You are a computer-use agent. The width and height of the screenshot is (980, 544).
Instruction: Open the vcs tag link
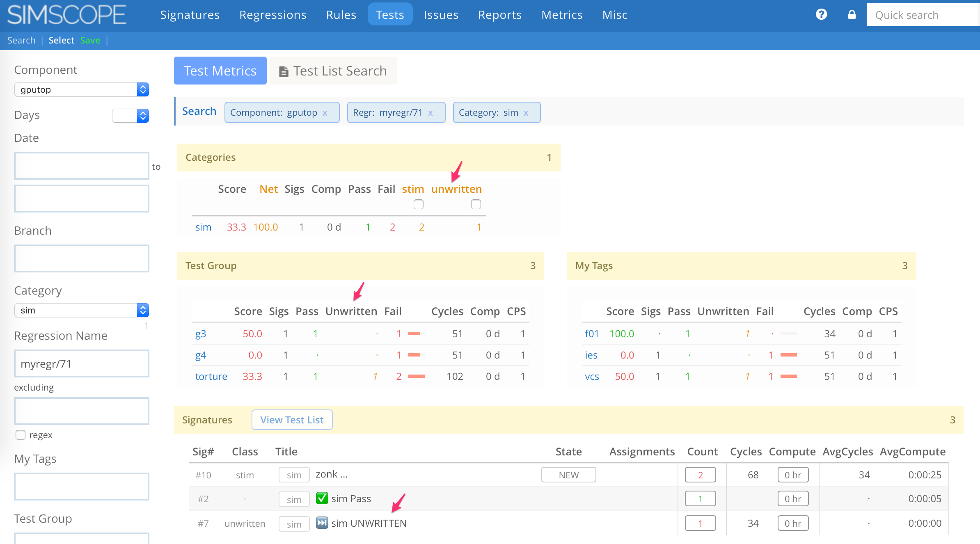[592, 377]
